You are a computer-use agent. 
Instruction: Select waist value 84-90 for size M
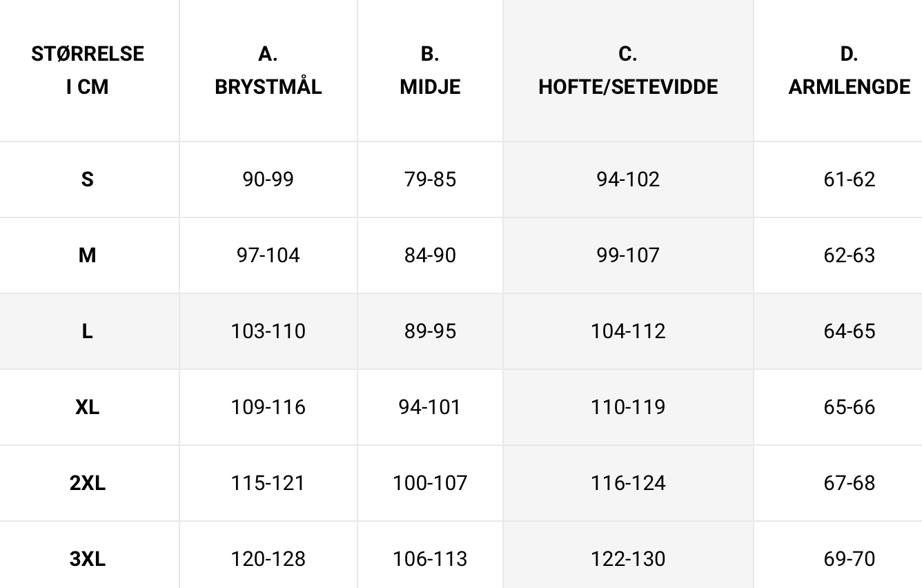pyautogui.click(x=430, y=255)
